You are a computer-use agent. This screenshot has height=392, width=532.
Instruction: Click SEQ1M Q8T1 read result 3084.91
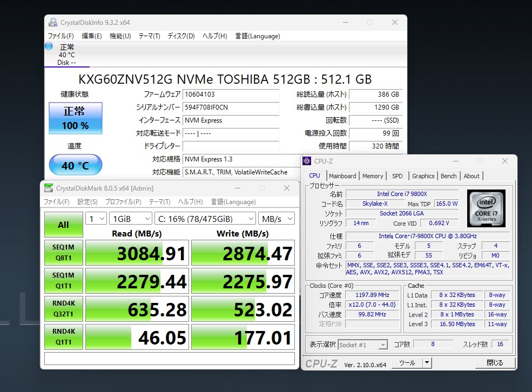(137, 253)
